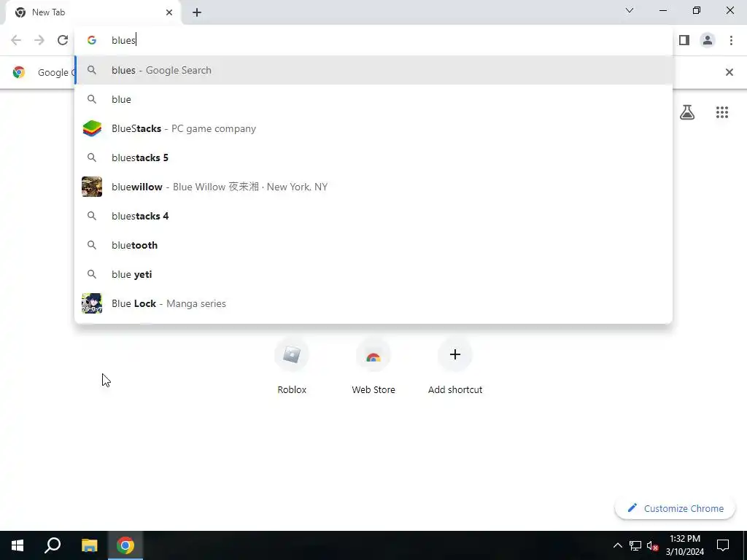Go forward using the forward arrow
747x560 pixels.
(x=39, y=40)
